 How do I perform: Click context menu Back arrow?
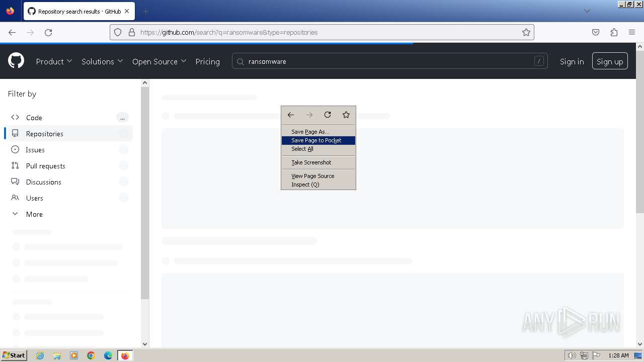[291, 115]
